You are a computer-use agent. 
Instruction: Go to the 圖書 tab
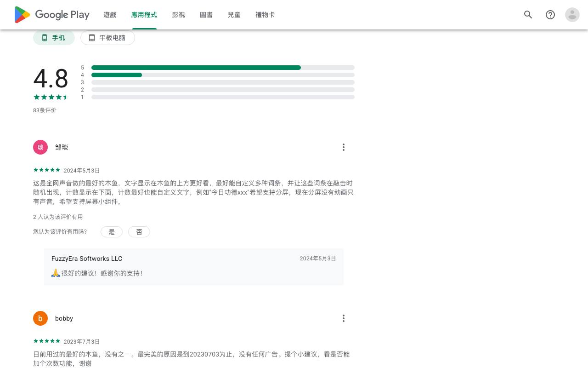click(x=206, y=15)
